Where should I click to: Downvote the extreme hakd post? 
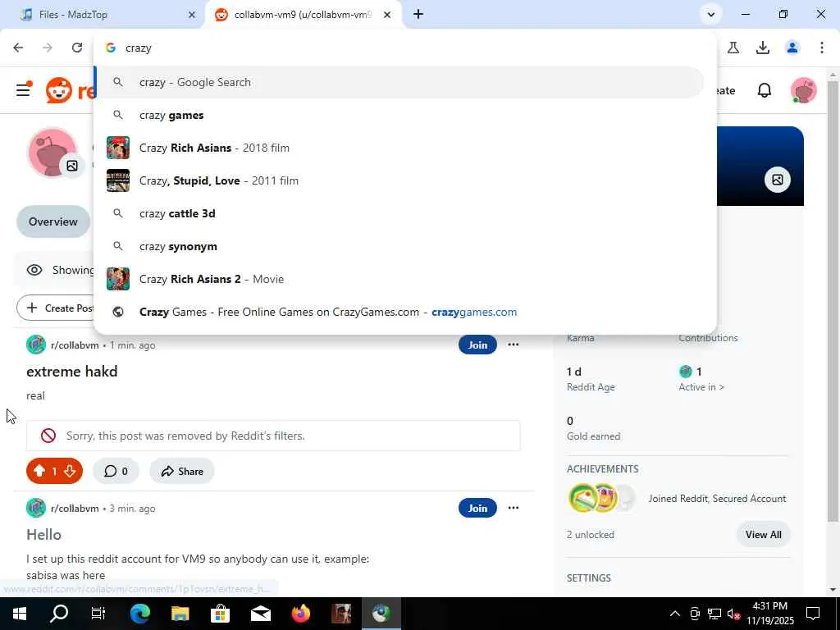coord(70,471)
